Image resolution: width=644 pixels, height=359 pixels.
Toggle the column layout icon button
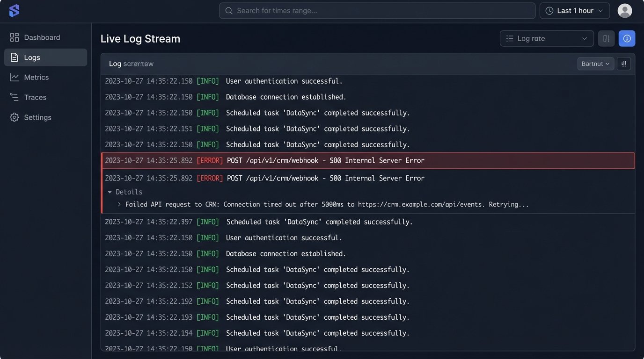(x=606, y=38)
